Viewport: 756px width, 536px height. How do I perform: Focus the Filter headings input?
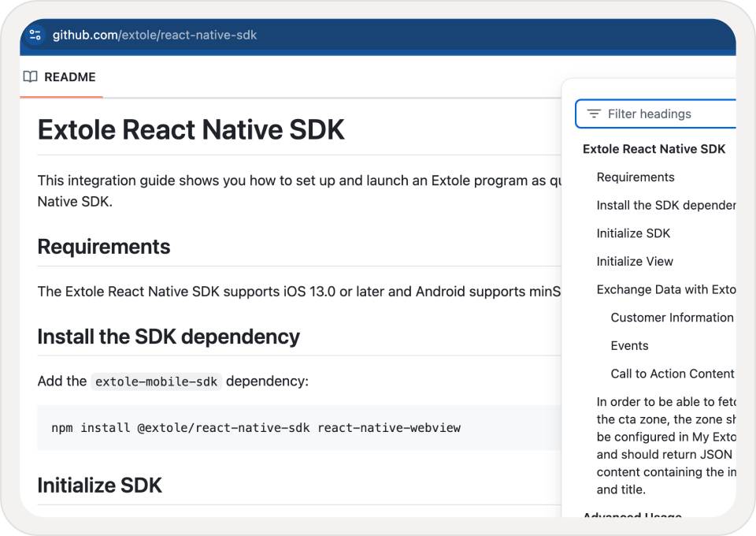click(x=656, y=114)
